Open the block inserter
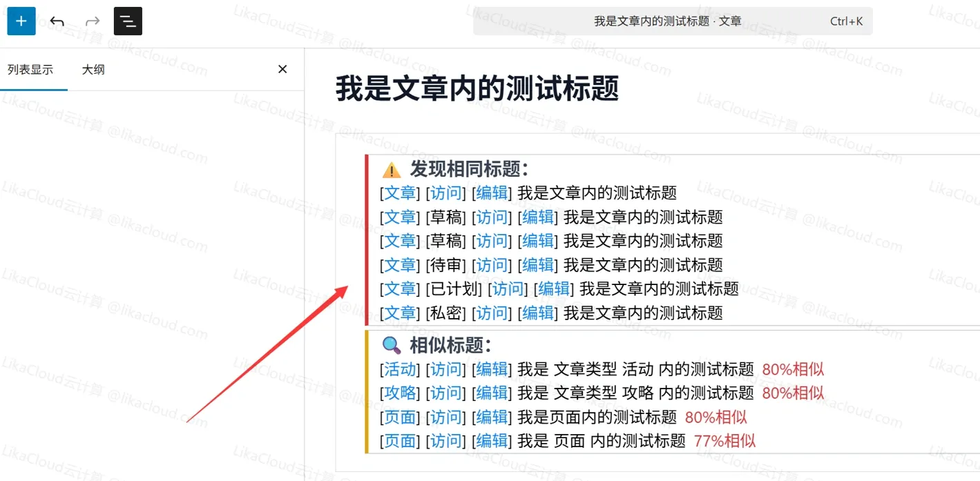Screen dimensions: 980x481 (x=21, y=21)
